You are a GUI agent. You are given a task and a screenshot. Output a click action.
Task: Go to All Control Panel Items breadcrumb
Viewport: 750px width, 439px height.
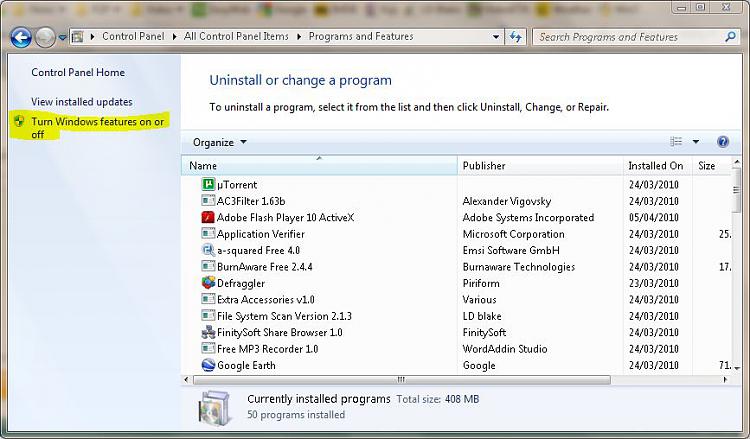(x=236, y=36)
